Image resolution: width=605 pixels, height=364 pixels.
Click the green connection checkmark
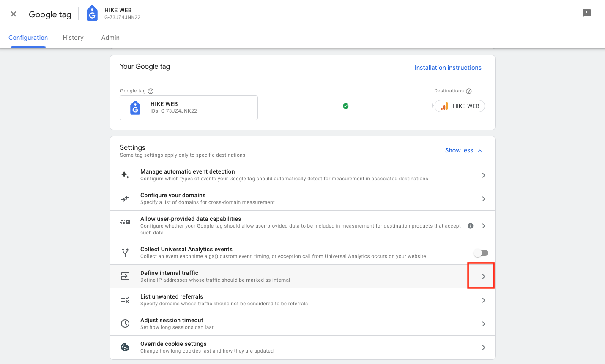click(x=345, y=106)
